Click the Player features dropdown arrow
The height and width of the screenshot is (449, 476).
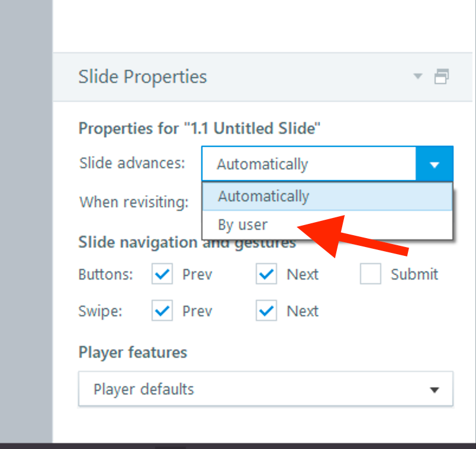coord(435,390)
